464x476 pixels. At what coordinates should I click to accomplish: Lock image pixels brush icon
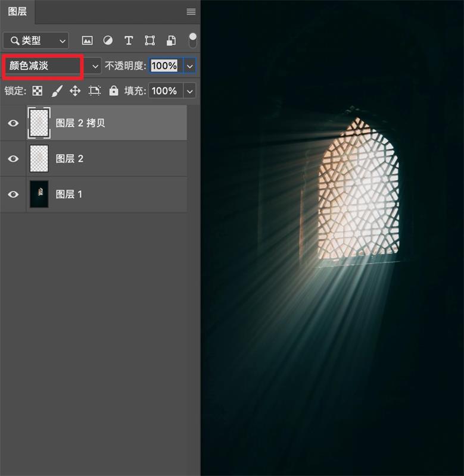pos(57,91)
